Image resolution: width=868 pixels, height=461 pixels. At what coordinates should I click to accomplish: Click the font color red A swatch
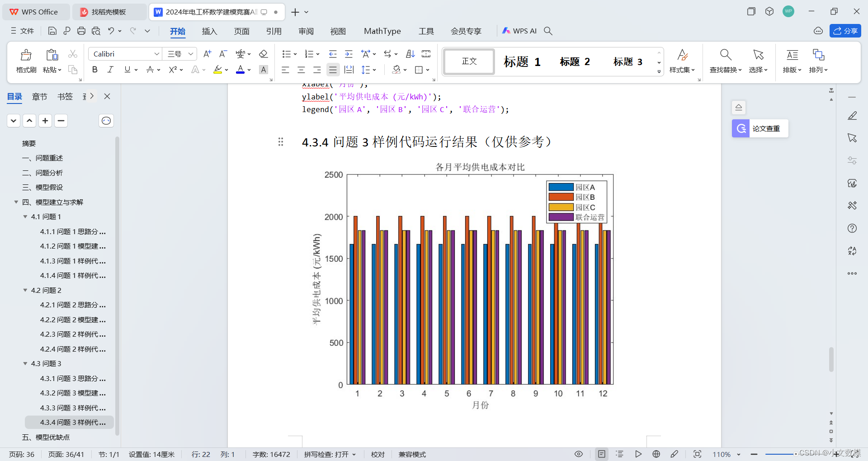pyautogui.click(x=240, y=70)
